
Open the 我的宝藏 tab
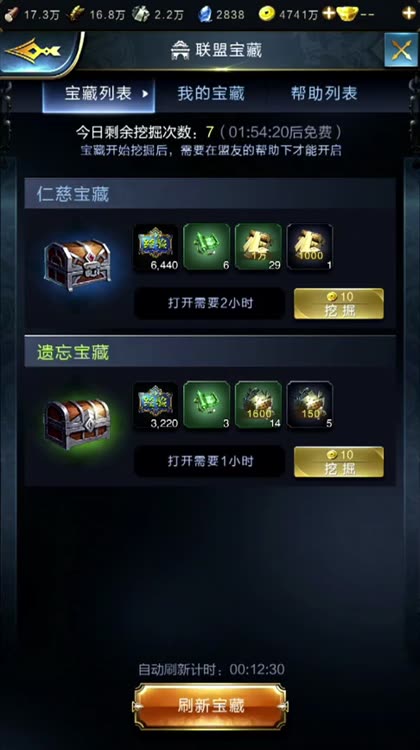[x=211, y=93]
